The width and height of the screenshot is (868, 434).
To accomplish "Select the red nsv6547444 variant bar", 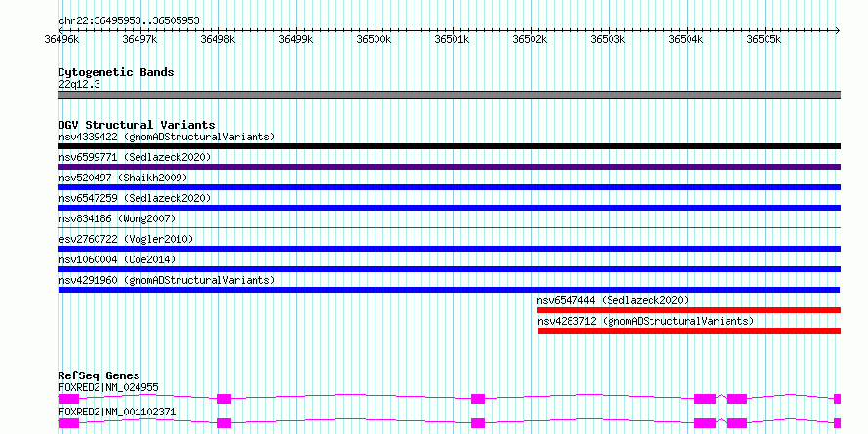I will (689, 310).
